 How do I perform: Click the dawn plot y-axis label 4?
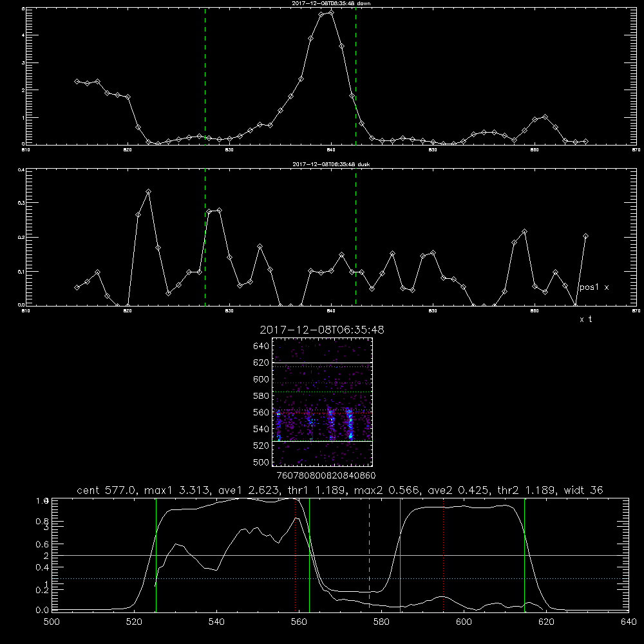pyautogui.click(x=23, y=35)
